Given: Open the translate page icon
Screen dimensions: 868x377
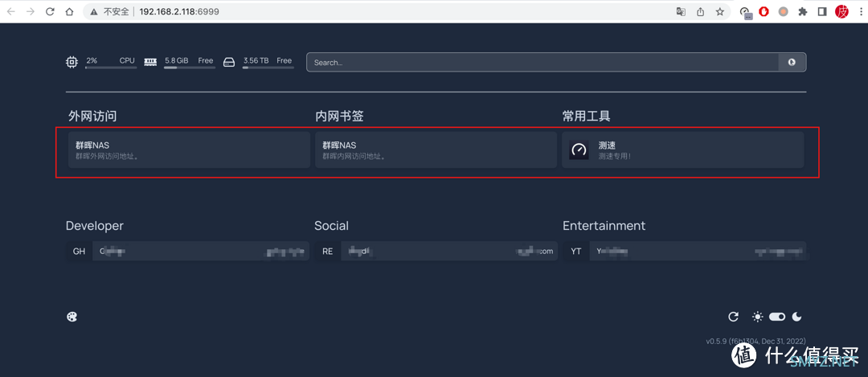Looking at the screenshot, I should tap(681, 11).
